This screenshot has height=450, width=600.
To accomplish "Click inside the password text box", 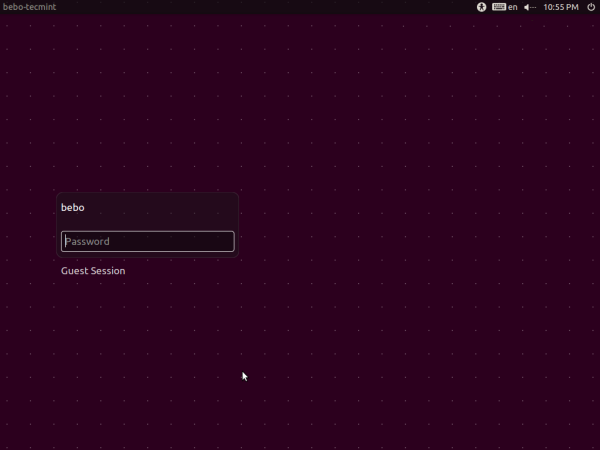I will tap(147, 241).
